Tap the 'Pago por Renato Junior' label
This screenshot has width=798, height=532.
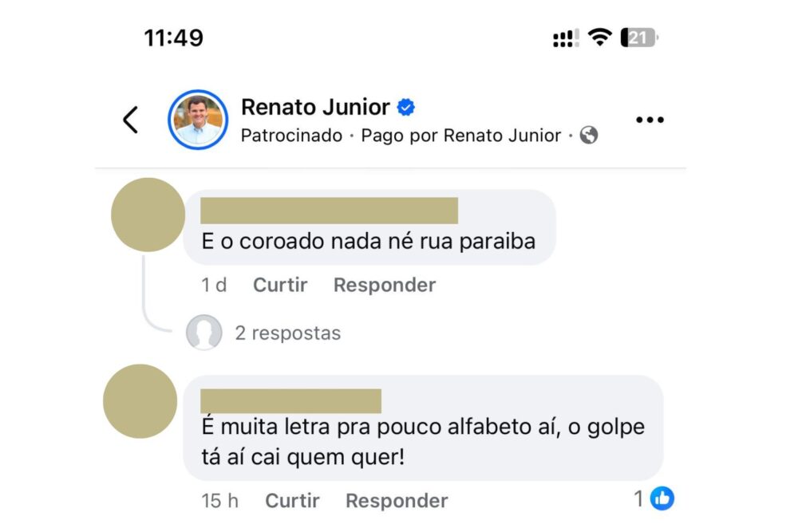pyautogui.click(x=460, y=136)
